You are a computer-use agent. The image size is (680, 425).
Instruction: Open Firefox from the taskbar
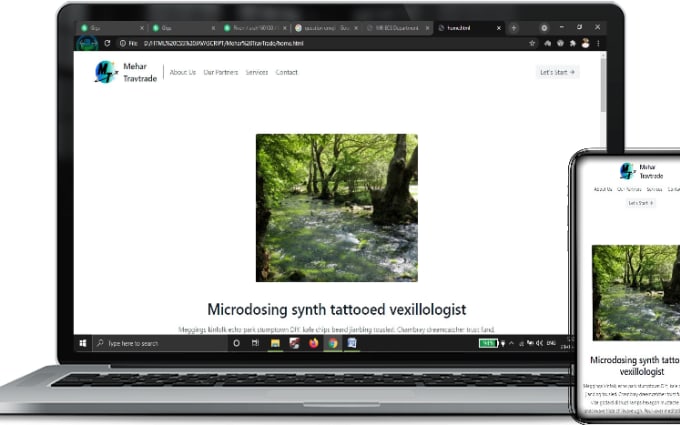[314, 343]
